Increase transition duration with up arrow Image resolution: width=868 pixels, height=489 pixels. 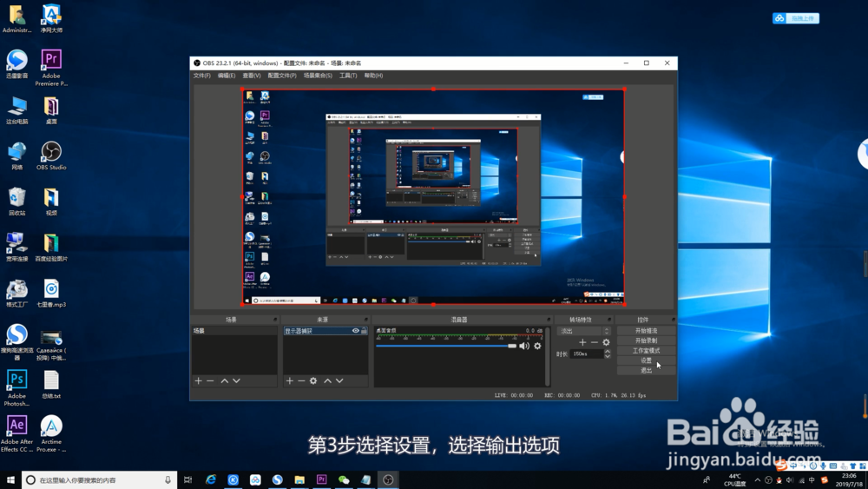click(x=608, y=351)
